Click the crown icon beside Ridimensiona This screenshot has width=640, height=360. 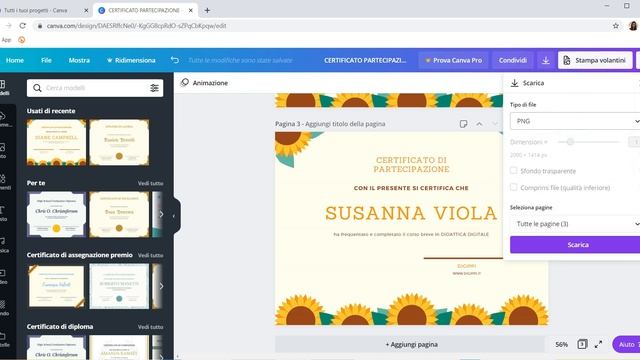click(x=109, y=60)
